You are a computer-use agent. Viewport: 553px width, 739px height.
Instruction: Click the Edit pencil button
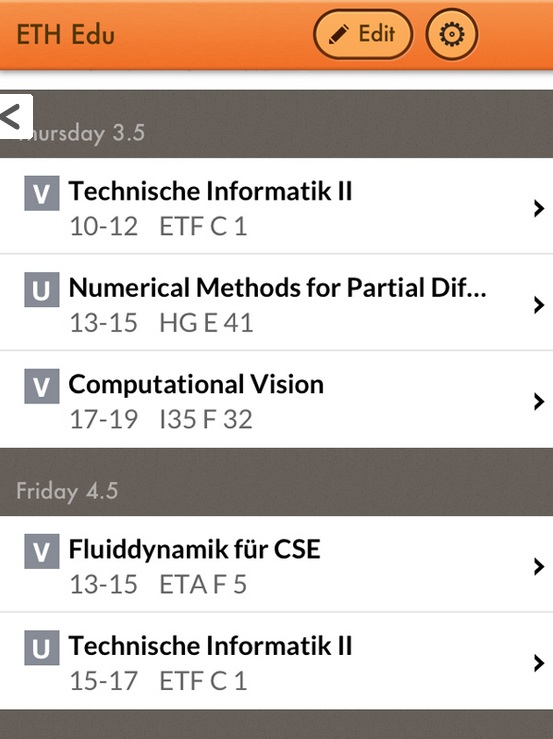click(x=363, y=34)
